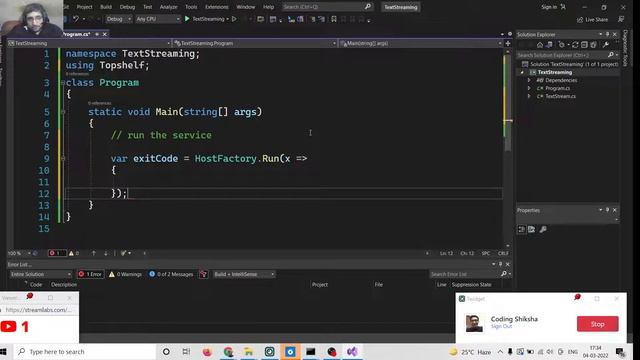Click the Sign in link

point(549,7)
